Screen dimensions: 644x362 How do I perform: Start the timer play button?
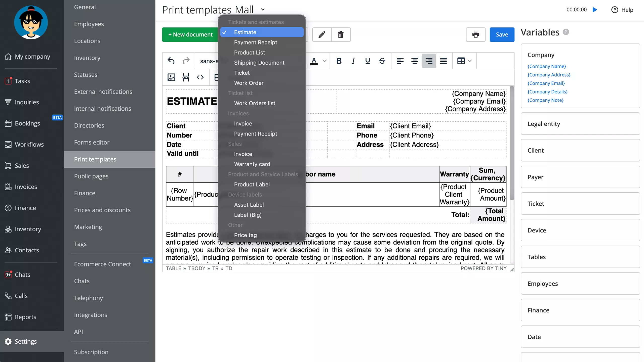click(595, 10)
